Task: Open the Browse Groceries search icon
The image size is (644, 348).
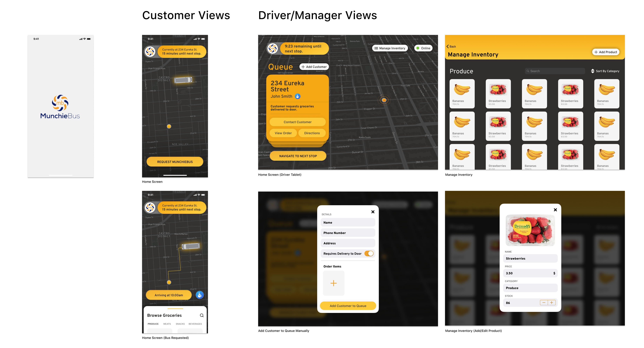Action: (x=202, y=316)
